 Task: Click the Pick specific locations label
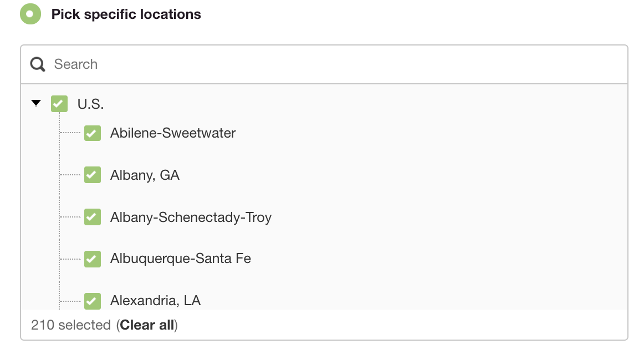126,14
